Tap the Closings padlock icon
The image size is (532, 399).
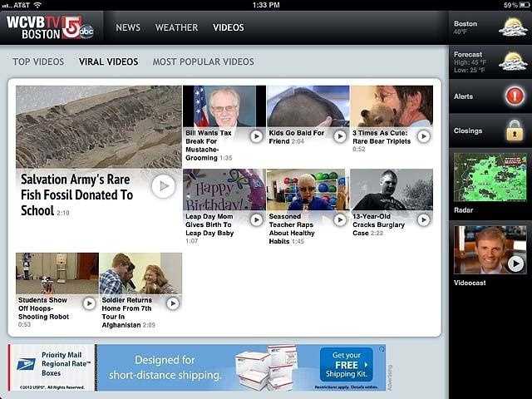(514, 131)
